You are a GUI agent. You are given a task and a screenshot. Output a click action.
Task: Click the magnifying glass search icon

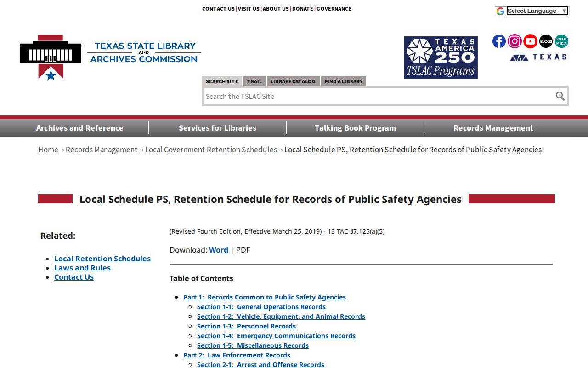tap(560, 96)
